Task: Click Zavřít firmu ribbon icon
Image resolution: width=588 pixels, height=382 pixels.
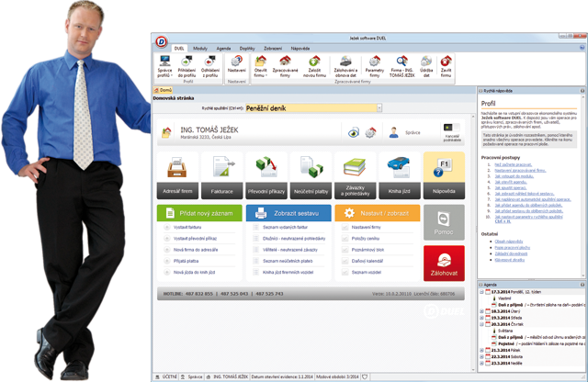Action: pyautogui.click(x=447, y=64)
